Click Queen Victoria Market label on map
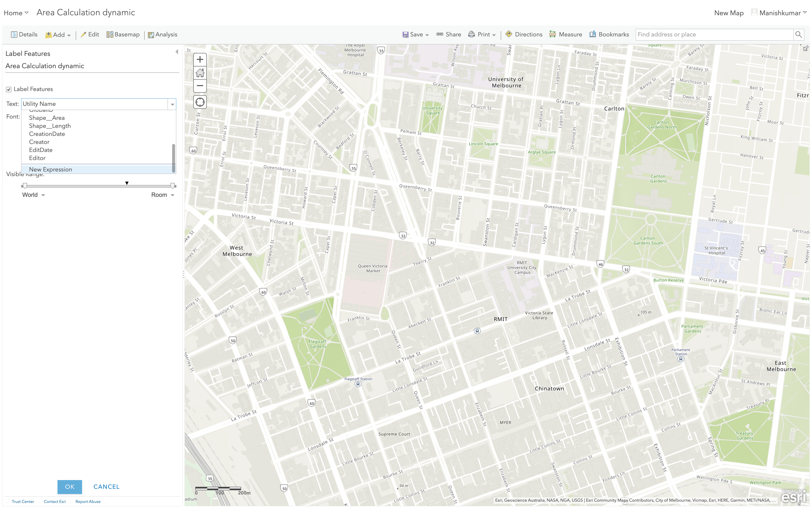Image resolution: width=812 pixels, height=508 pixels. [x=372, y=268]
